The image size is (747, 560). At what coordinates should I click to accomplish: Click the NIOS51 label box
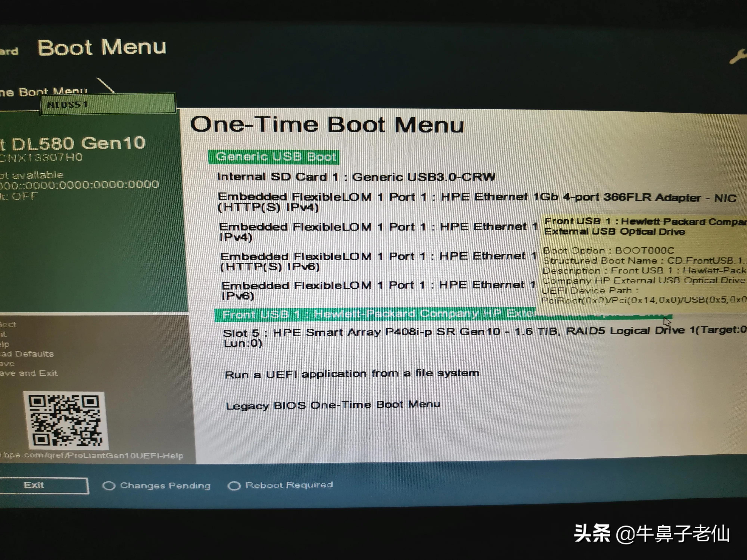(108, 104)
